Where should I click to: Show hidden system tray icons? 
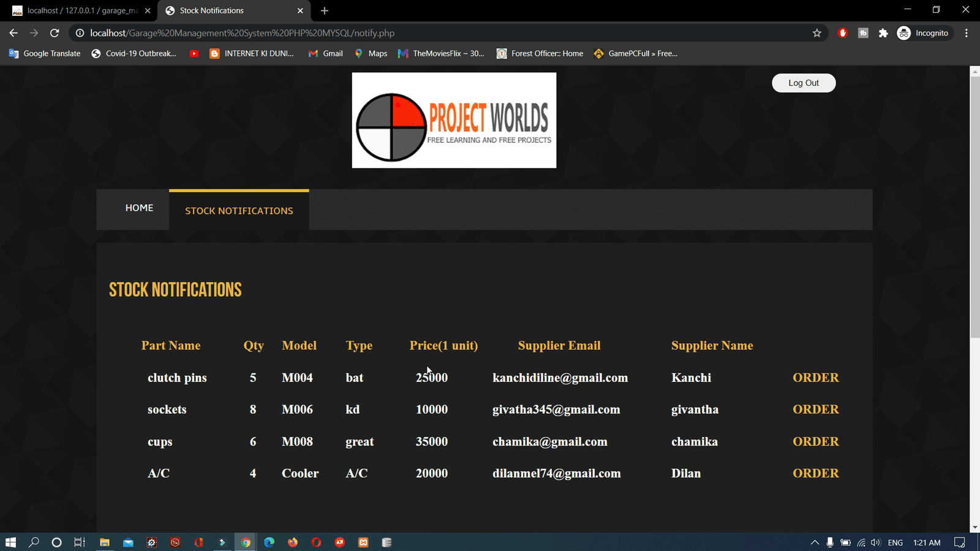pos(815,542)
